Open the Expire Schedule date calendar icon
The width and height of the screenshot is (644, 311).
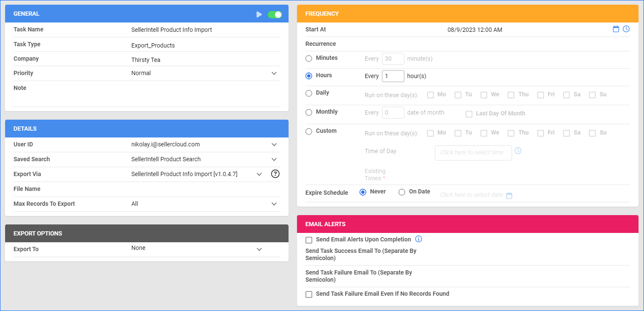click(x=509, y=196)
